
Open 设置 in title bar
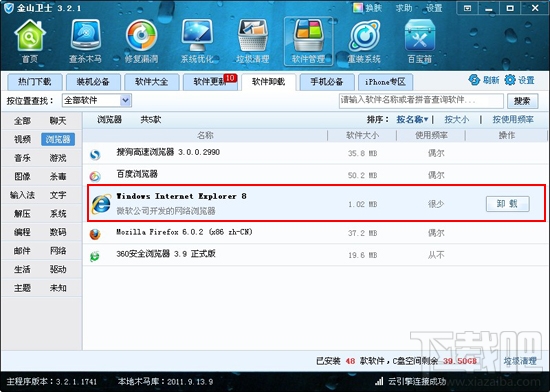[434, 8]
